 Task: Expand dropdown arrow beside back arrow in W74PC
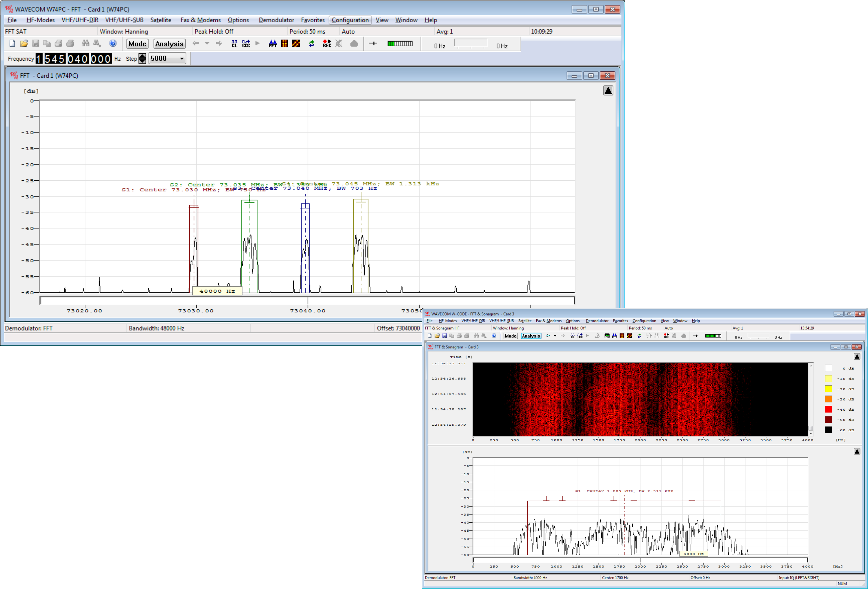[x=207, y=43]
